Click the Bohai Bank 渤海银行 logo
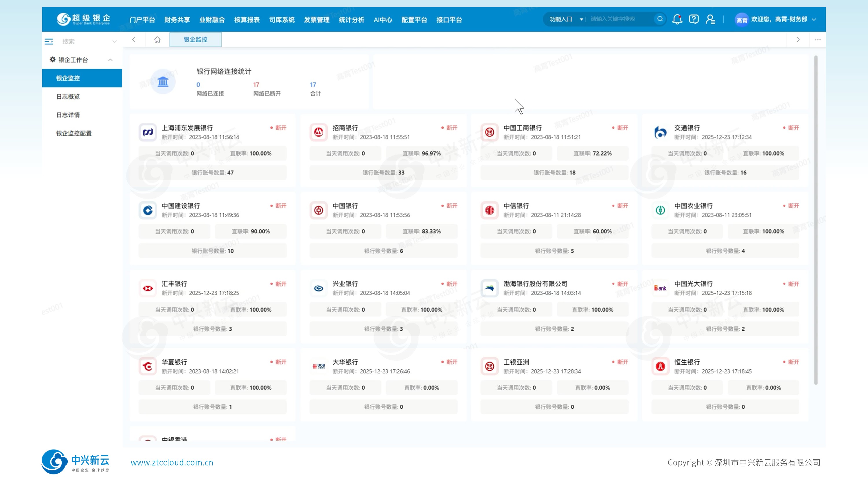 pyautogui.click(x=489, y=288)
